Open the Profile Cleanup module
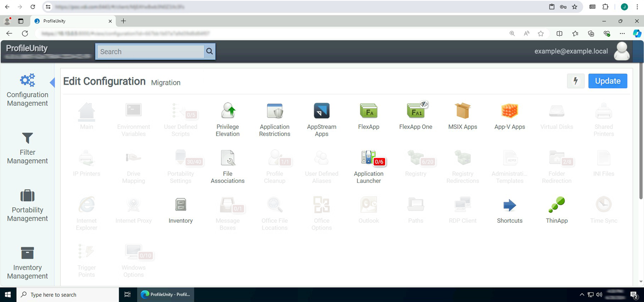Viewport: 644px width, 302px height. coord(275,167)
